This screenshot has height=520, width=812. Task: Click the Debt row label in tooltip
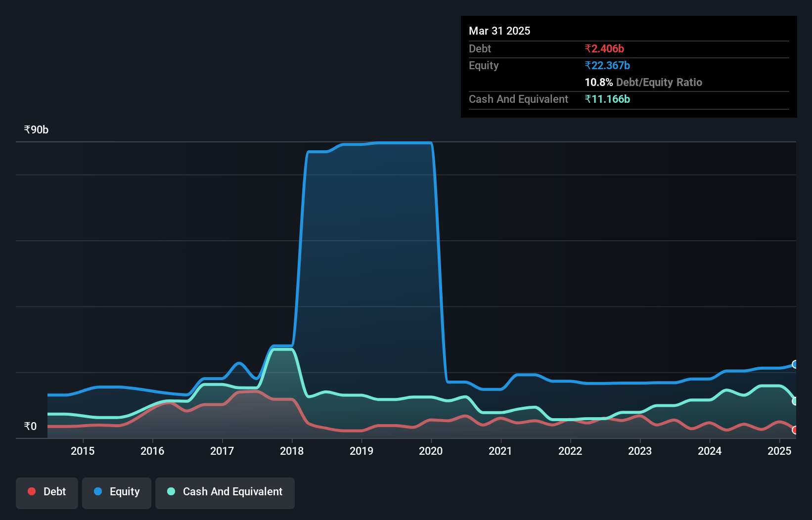[480, 48]
